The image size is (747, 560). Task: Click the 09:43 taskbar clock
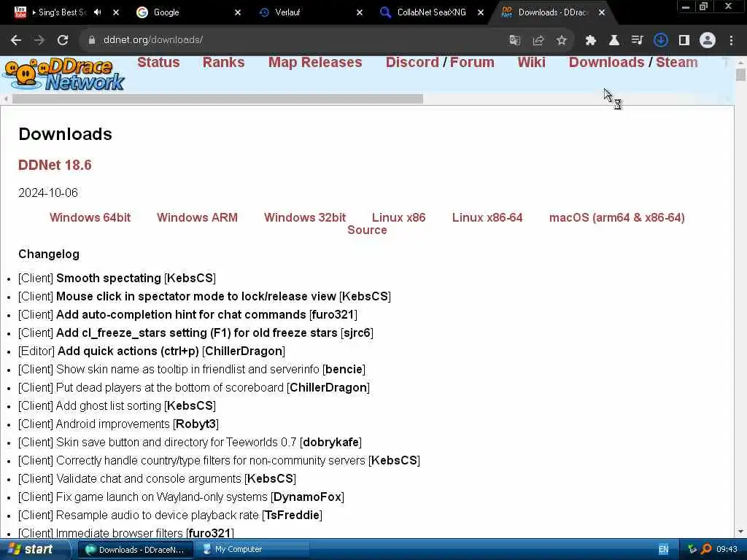[727, 549]
